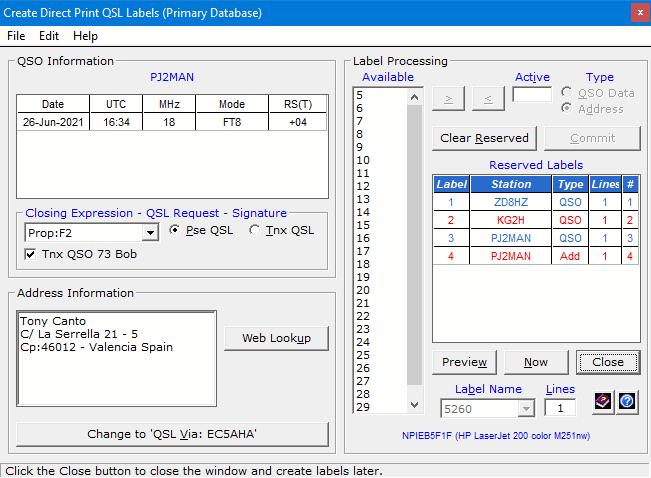
Task: Select the PJ2MAN Add reserved row
Action: [x=536, y=256]
